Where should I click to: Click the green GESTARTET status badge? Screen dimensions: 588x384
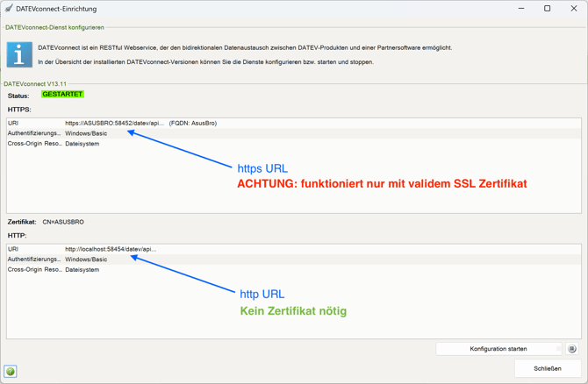tap(62, 95)
